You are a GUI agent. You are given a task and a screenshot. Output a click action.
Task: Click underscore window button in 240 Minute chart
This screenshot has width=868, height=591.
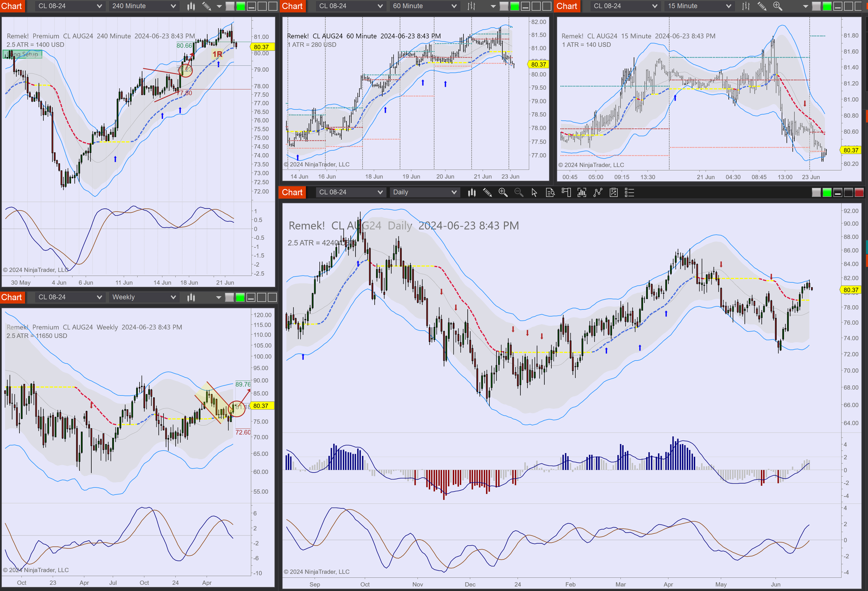(251, 6)
